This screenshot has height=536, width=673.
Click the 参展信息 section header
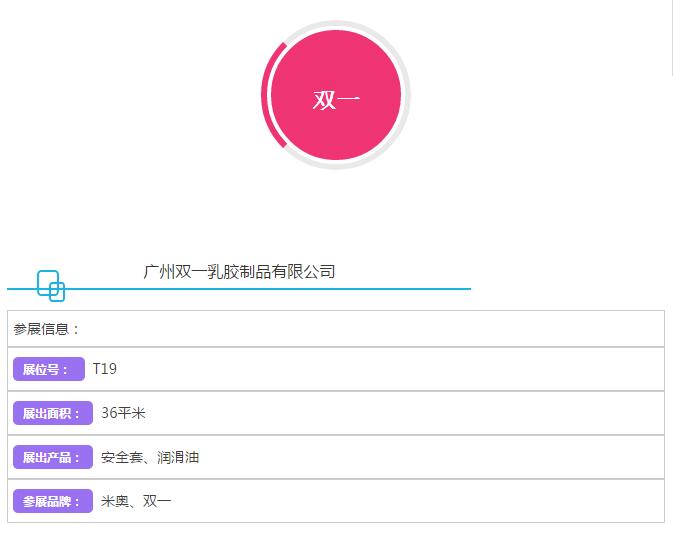[46, 329]
